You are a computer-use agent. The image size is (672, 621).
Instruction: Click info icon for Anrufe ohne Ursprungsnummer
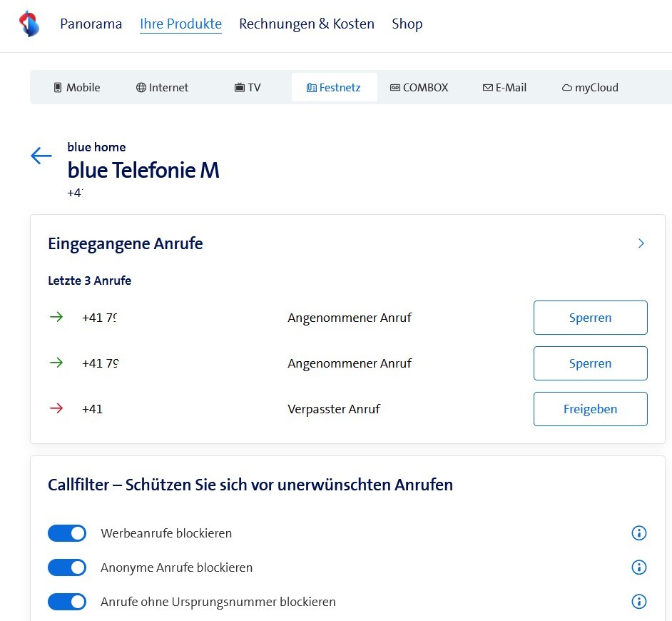(639, 602)
